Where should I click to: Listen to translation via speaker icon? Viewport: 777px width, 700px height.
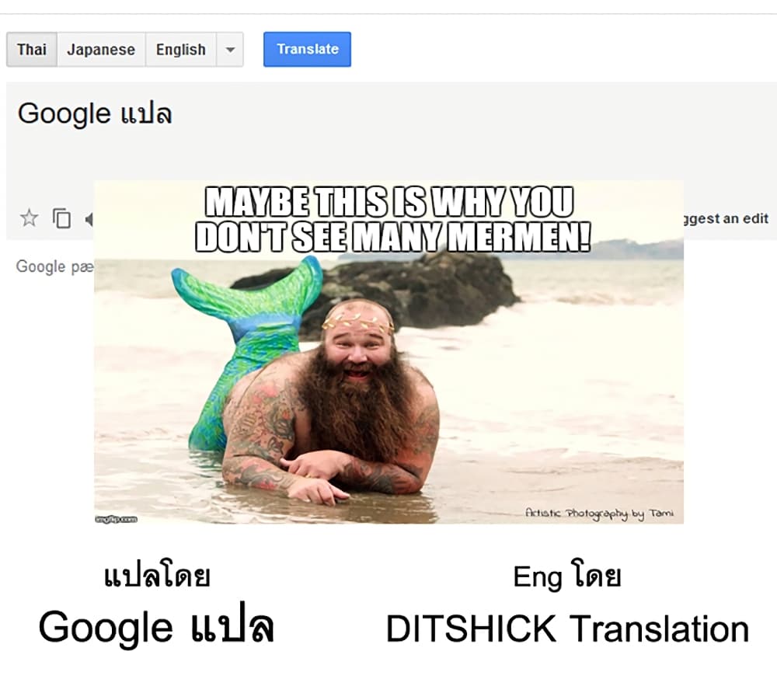pyautogui.click(x=89, y=219)
